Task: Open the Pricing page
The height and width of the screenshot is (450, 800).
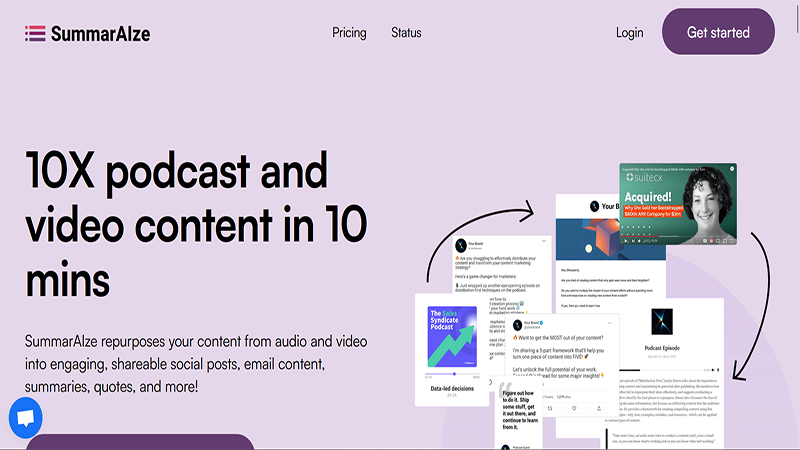Action: (x=349, y=33)
